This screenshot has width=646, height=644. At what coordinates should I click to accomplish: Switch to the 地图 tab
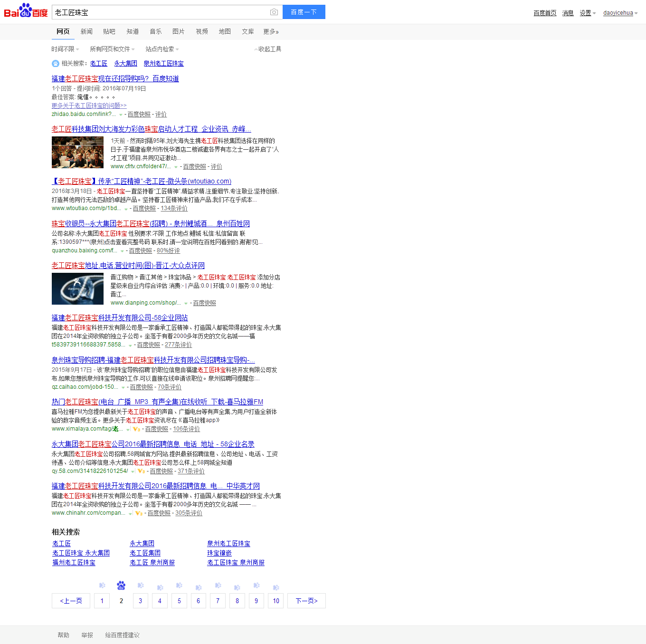point(225,32)
